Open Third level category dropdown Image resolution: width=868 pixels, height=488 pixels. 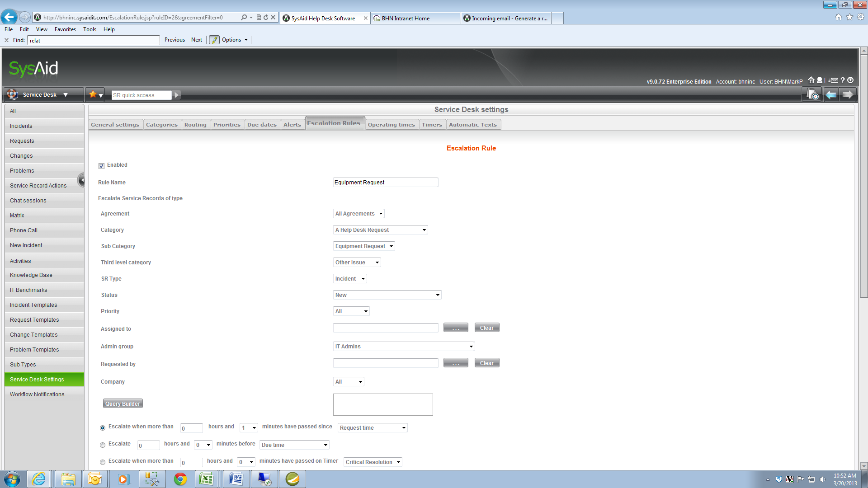point(357,263)
